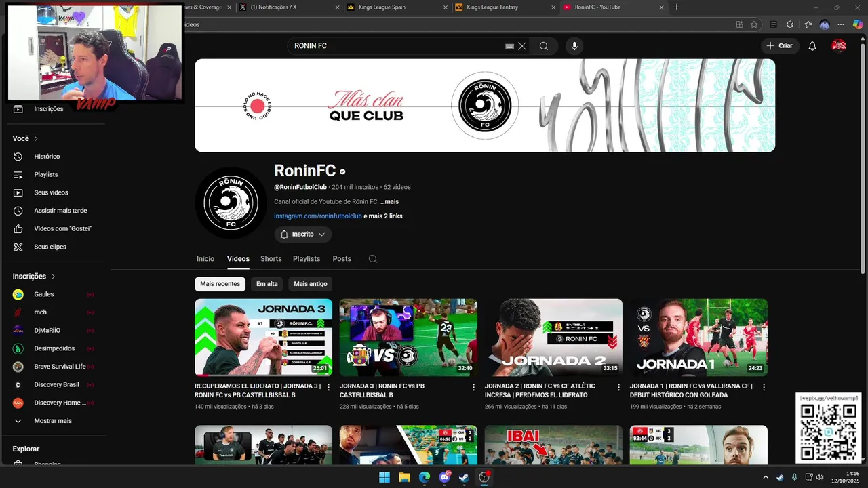The height and width of the screenshot is (488, 868).
Task: Switch to Kings League Fantasy browser tab
Action: 504,7
